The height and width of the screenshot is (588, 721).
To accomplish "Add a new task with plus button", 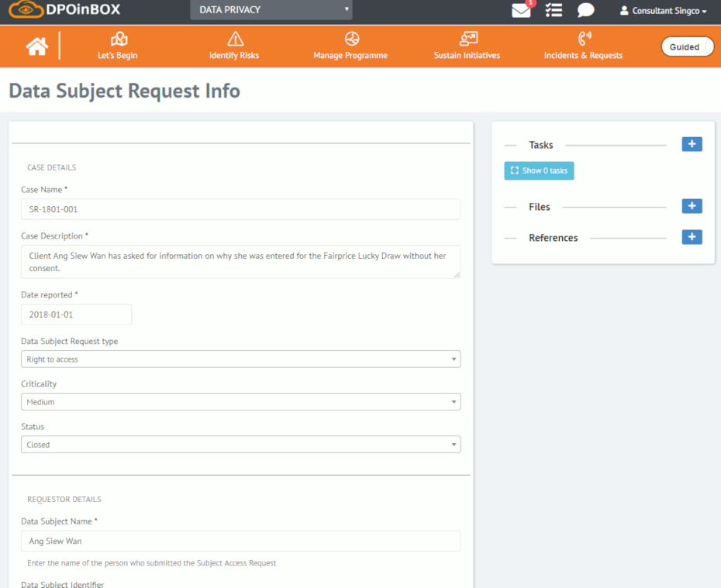I will (x=692, y=144).
